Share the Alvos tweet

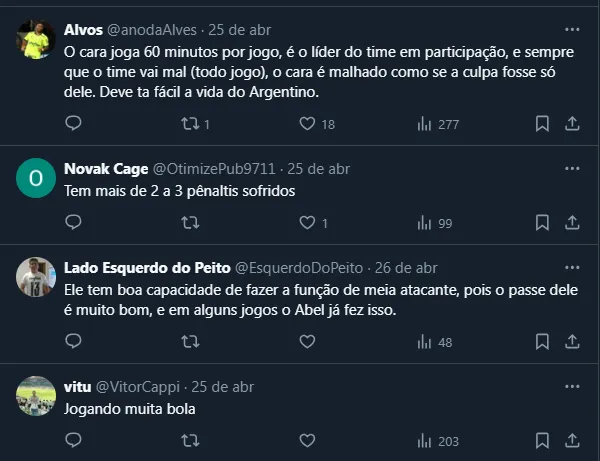coord(572,124)
